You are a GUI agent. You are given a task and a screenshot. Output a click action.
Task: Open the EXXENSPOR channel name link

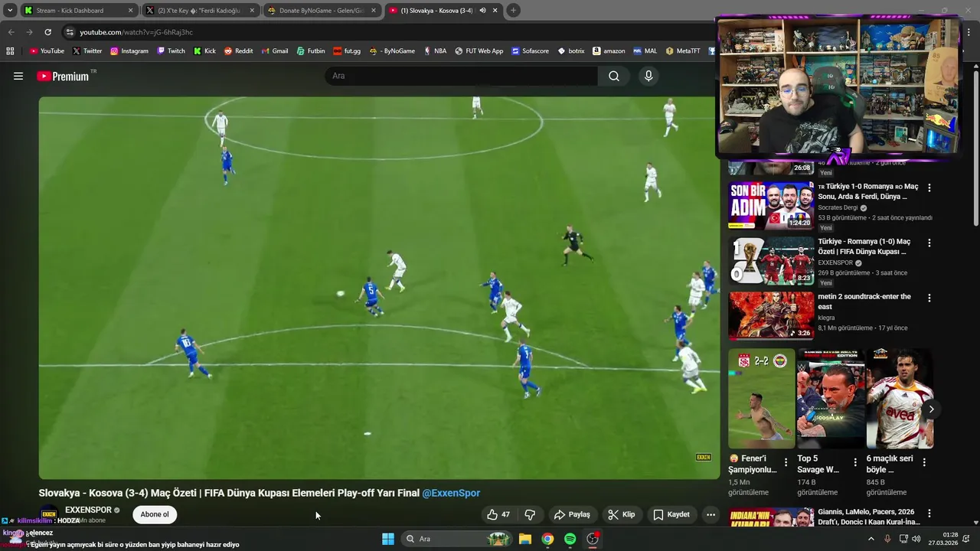[88, 510]
